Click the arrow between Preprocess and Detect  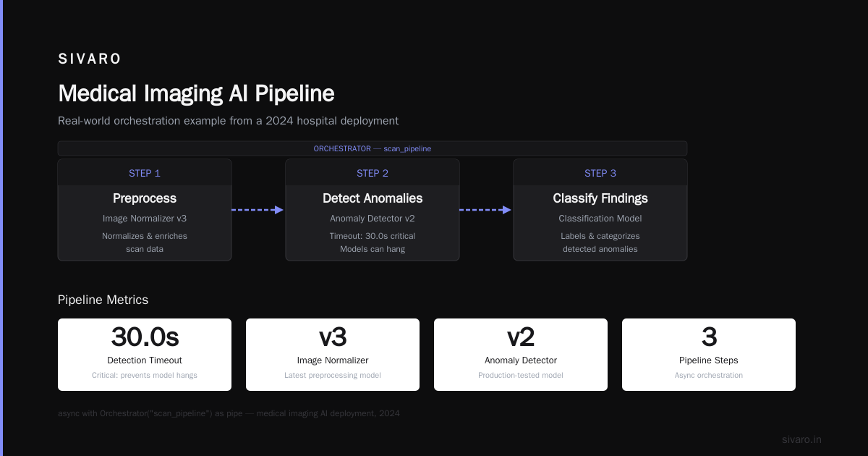coord(258,210)
